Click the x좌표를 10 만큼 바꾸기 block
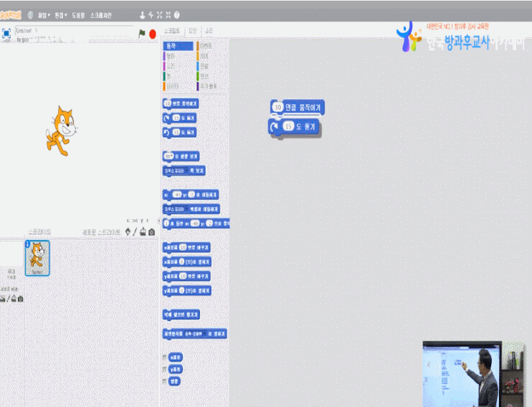 tap(186, 247)
